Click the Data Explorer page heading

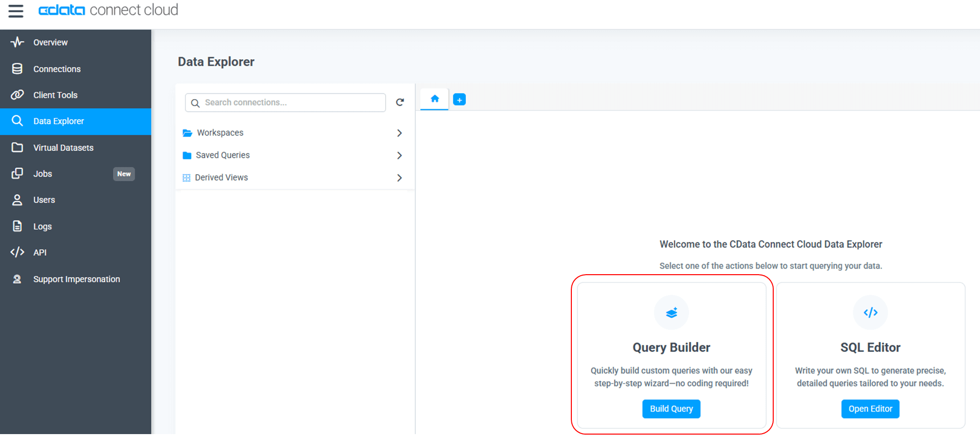216,62
